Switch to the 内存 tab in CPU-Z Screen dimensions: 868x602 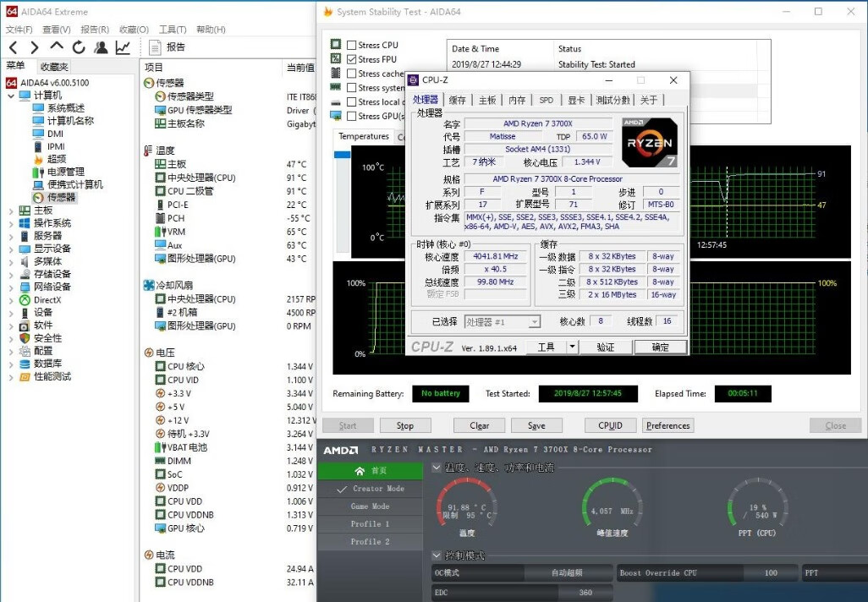[517, 100]
